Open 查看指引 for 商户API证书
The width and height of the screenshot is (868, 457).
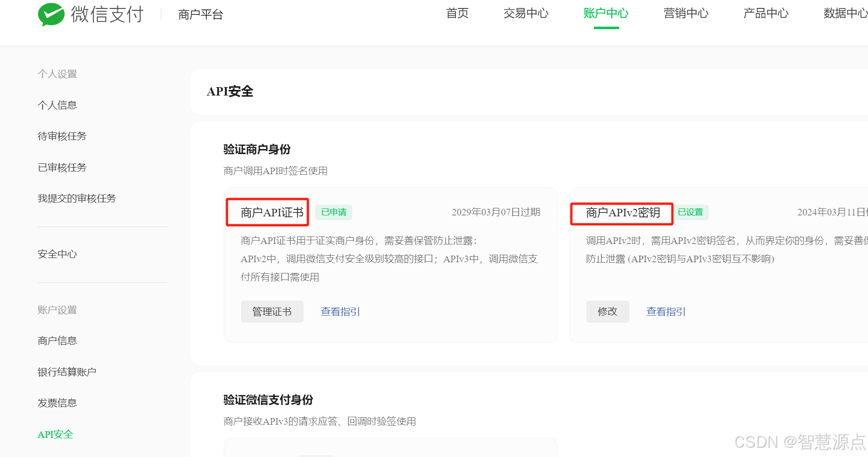point(340,311)
